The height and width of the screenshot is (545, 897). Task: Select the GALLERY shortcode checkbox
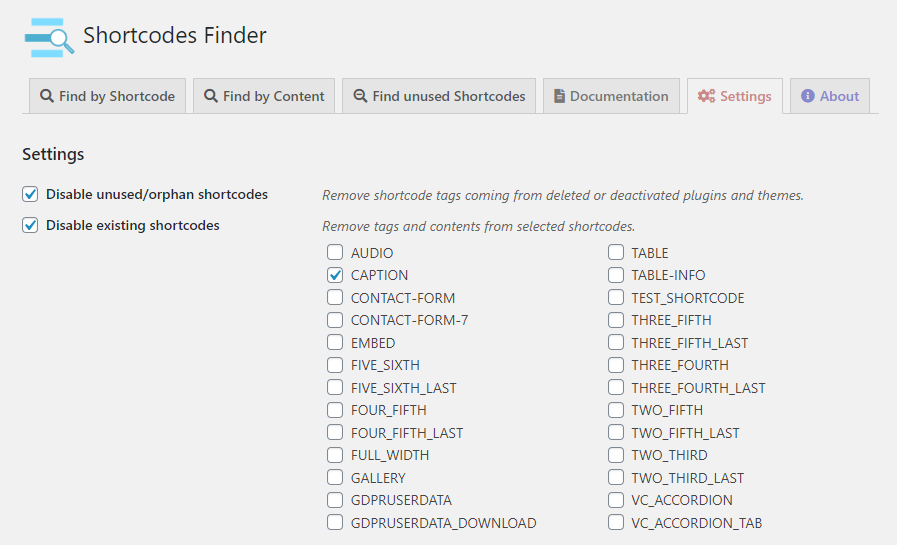point(335,478)
